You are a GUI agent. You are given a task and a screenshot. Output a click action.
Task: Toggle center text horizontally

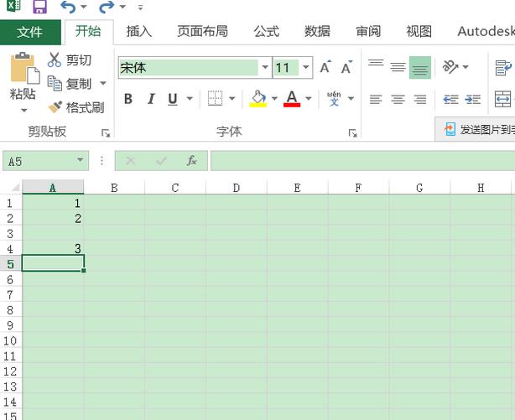coord(398,99)
